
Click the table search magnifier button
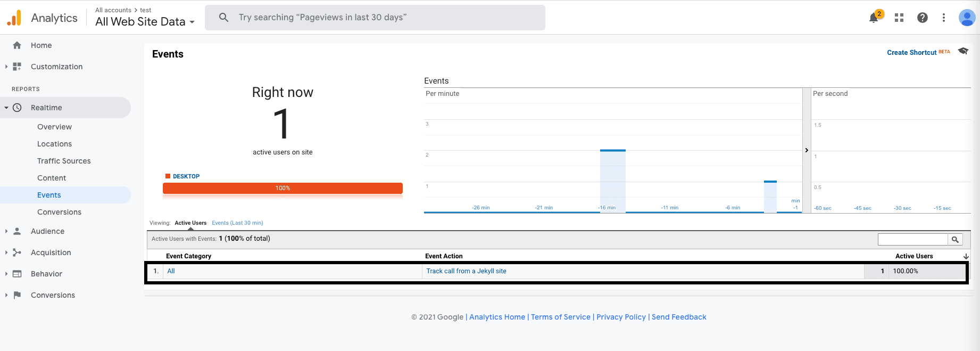click(x=955, y=240)
